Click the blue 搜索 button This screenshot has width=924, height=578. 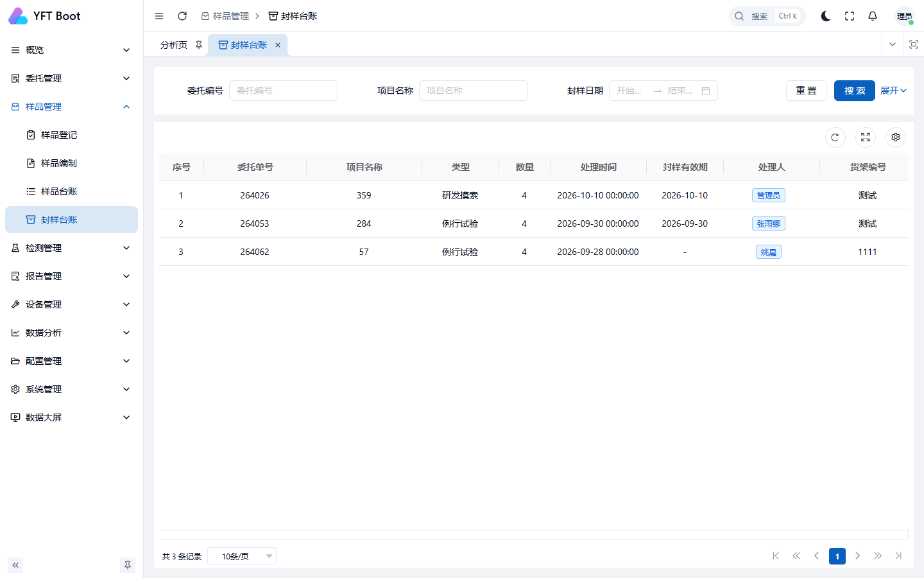click(x=855, y=91)
